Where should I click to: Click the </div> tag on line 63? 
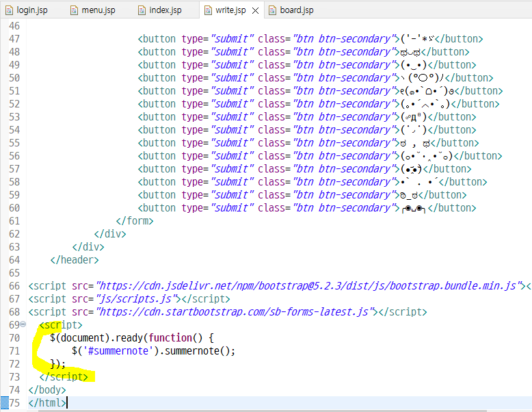pos(88,247)
